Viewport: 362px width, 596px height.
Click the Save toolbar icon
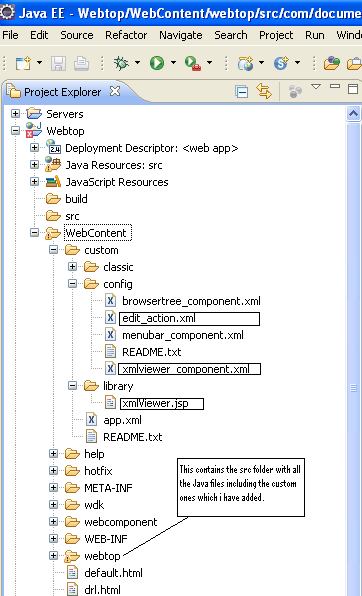[59, 63]
